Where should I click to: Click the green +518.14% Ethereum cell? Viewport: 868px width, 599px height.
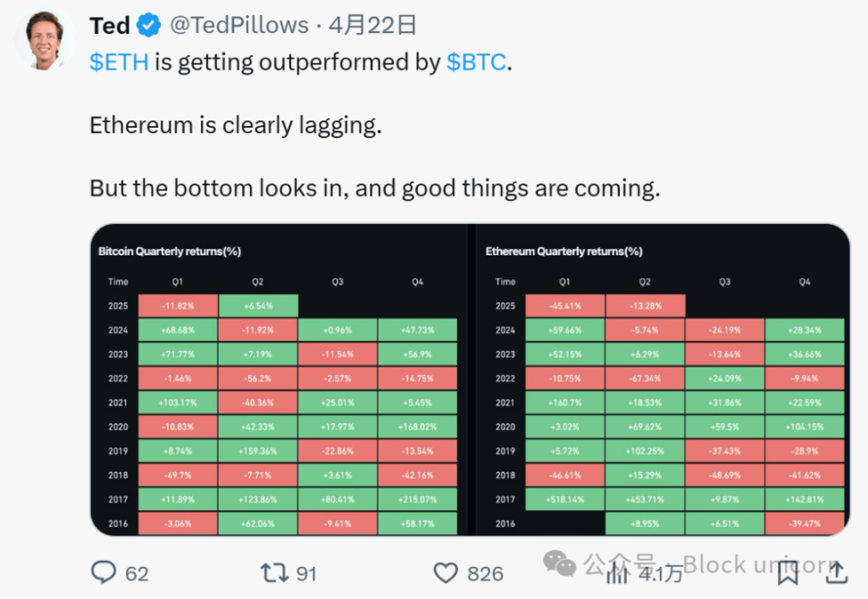(x=564, y=499)
